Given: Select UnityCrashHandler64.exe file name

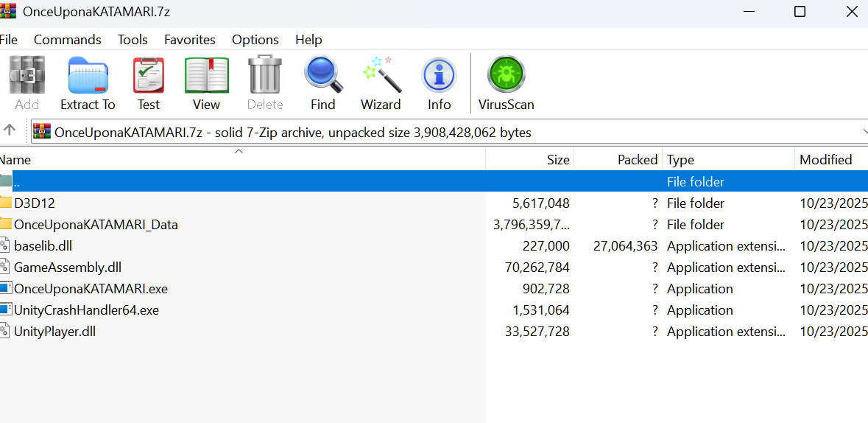Looking at the screenshot, I should coord(86,310).
